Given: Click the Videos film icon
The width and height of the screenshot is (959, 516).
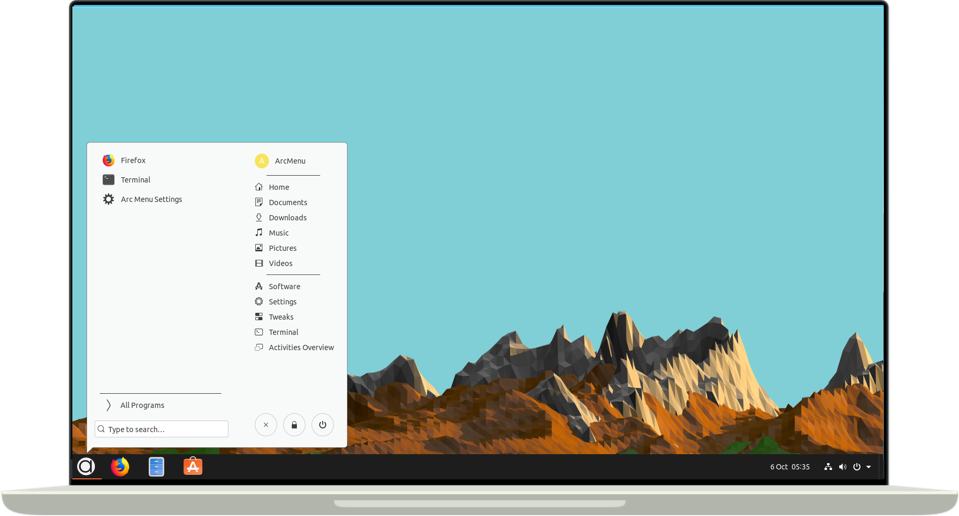Looking at the screenshot, I should (x=259, y=264).
